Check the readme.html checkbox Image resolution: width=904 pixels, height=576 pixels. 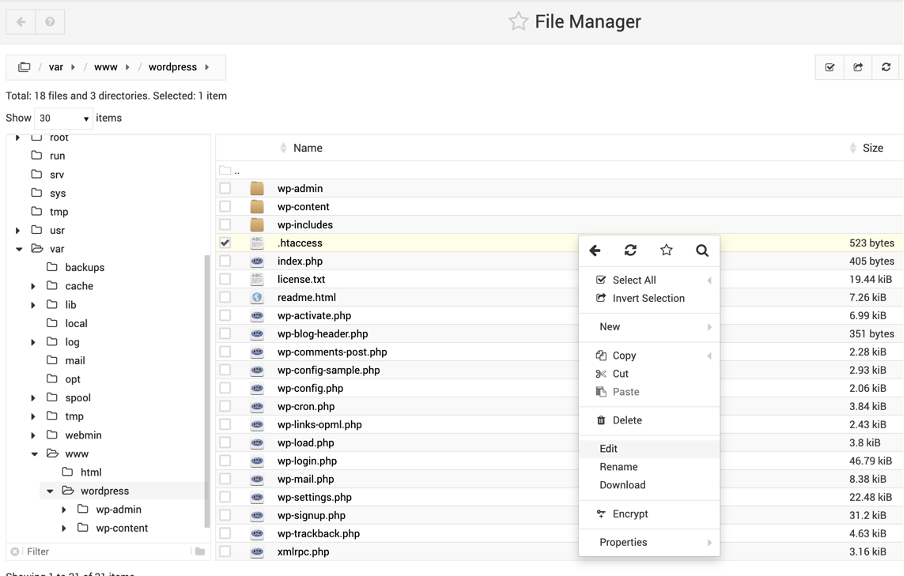225,298
